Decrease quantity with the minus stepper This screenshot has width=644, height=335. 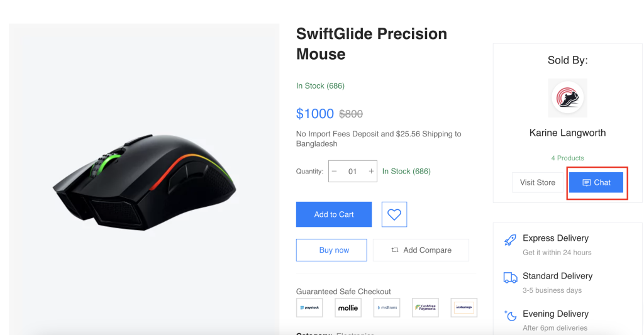(x=335, y=171)
